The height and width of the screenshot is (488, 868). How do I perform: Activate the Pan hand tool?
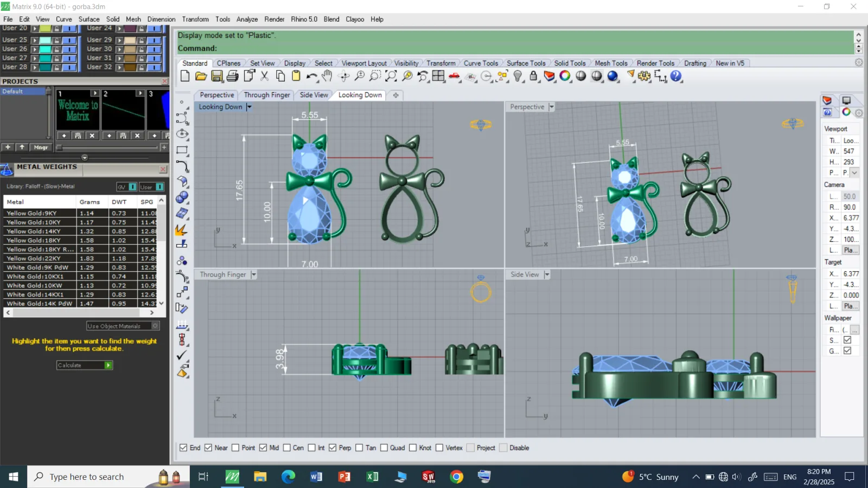tap(327, 76)
